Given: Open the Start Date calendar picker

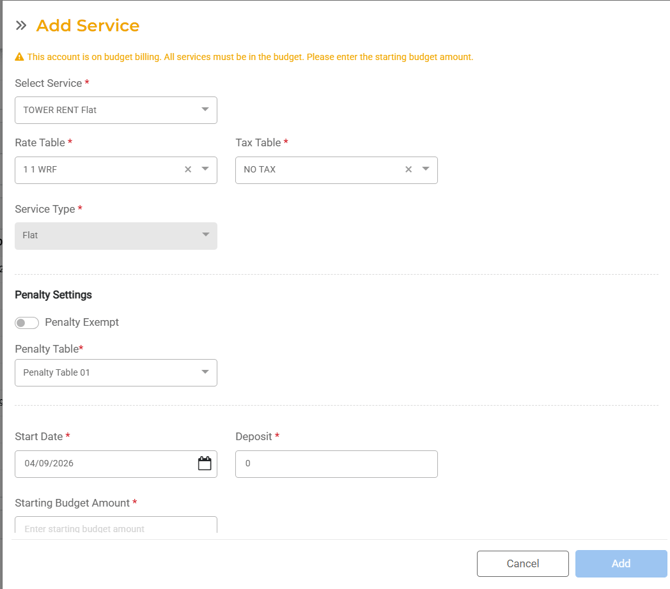Looking at the screenshot, I should (204, 464).
